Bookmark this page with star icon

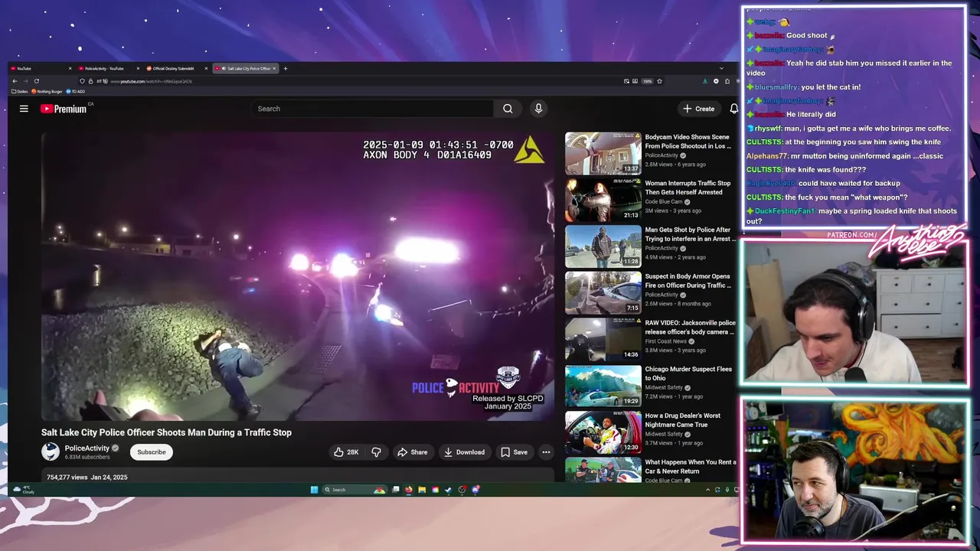(x=659, y=81)
